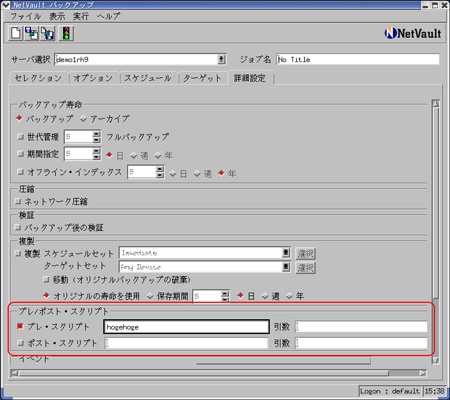
Task: Switch to the オプション tab
Action: pyautogui.click(x=93, y=78)
